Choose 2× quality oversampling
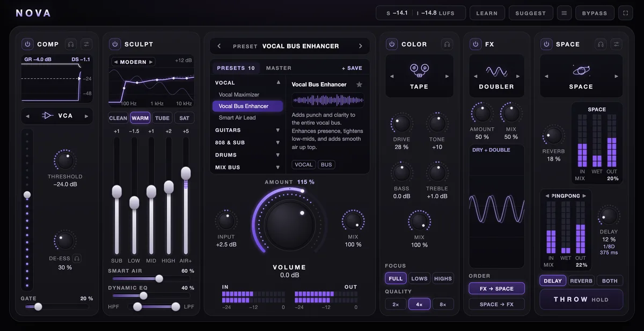644x331 pixels. (x=396, y=304)
